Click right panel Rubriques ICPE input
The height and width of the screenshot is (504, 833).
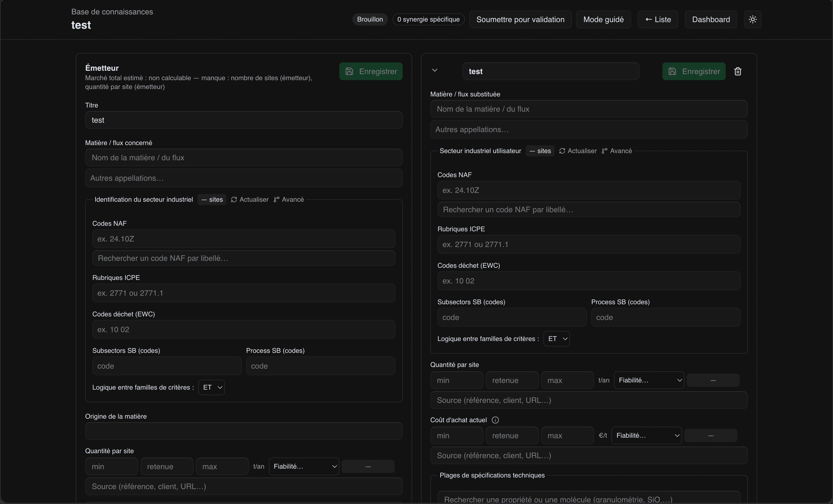pos(589,244)
